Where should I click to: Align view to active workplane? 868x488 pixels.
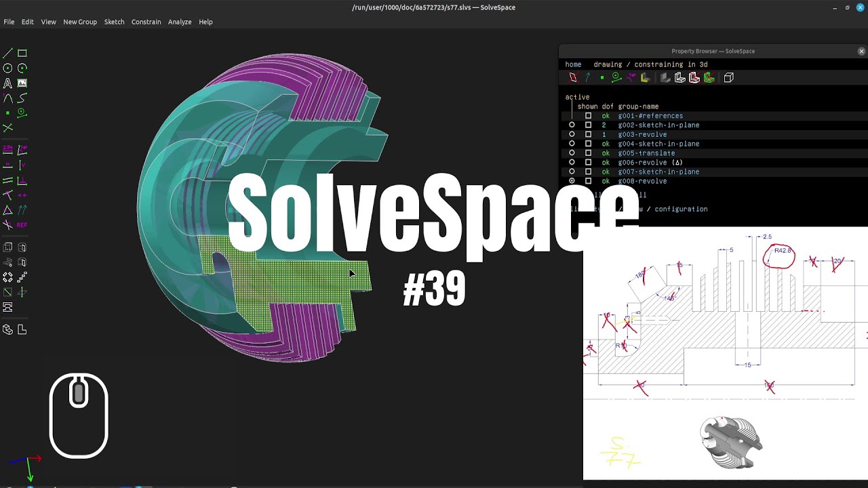(22, 329)
